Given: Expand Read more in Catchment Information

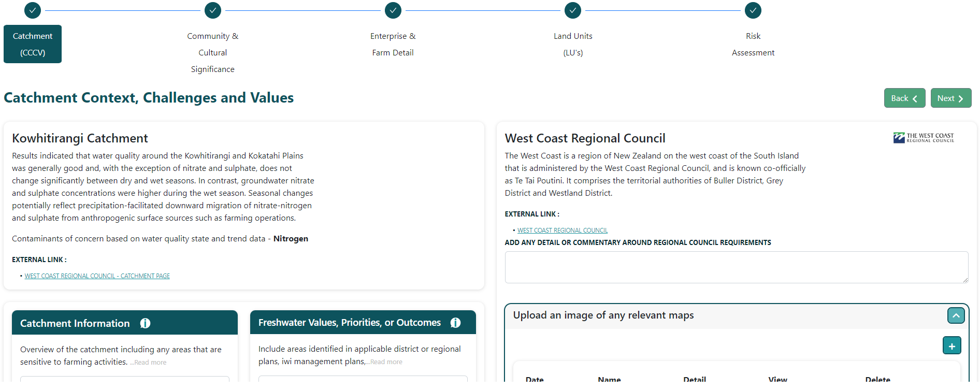Looking at the screenshot, I should [150, 363].
